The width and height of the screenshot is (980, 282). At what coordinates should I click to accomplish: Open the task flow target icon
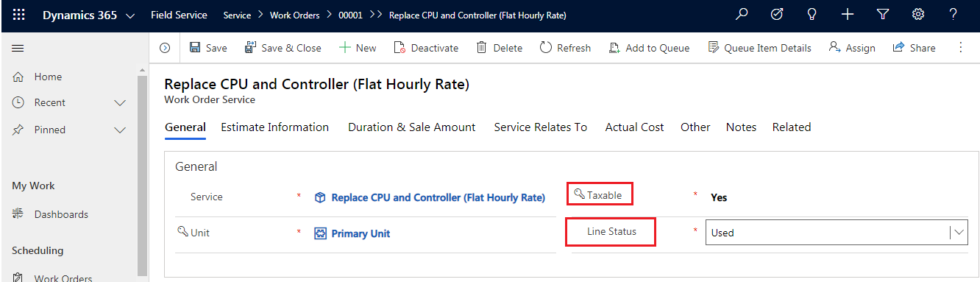(x=777, y=14)
